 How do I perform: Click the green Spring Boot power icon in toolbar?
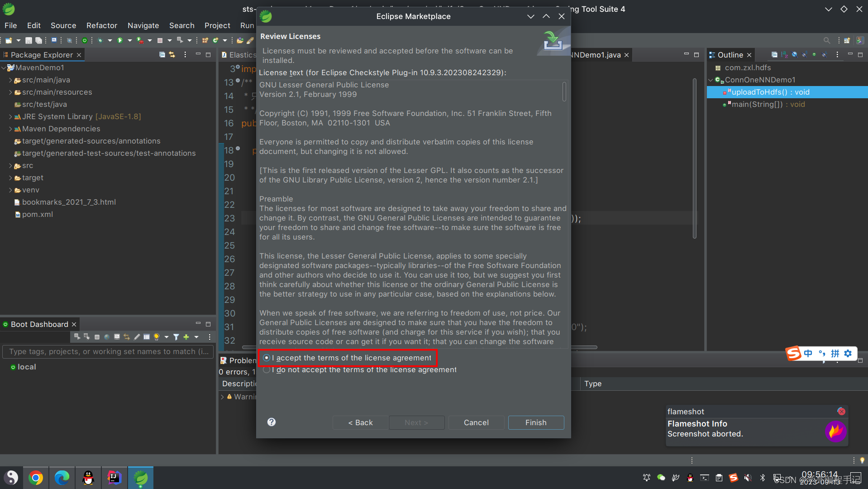tap(85, 40)
